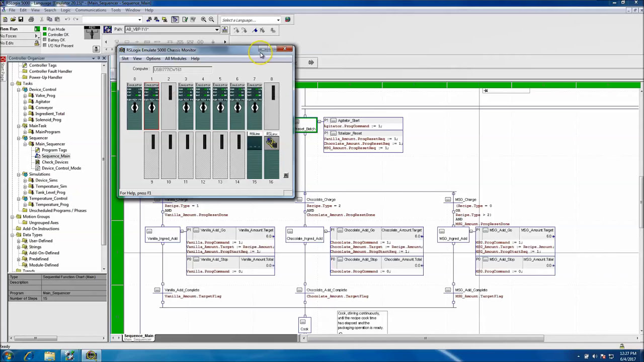The width and height of the screenshot is (644, 362).
Task: Click the Paste toolbar icon
Action: [x=57, y=20]
